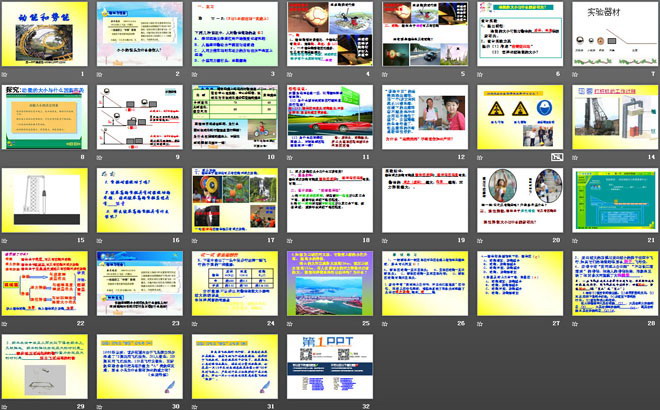Click the animation star icon under slide 15
The image size is (660, 410).
(5, 241)
